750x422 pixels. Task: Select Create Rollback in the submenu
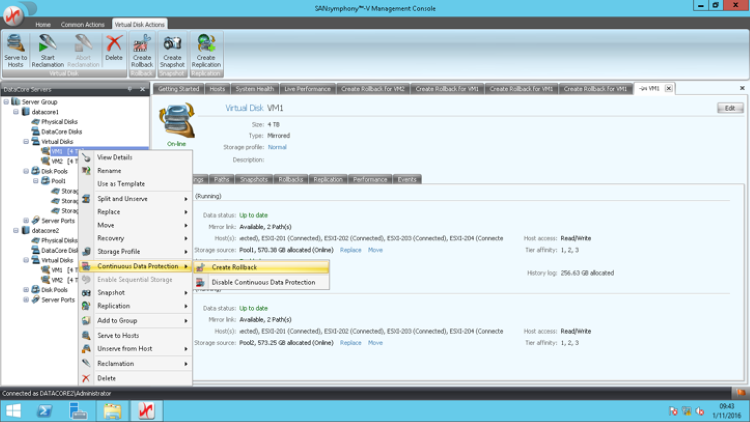(x=235, y=267)
